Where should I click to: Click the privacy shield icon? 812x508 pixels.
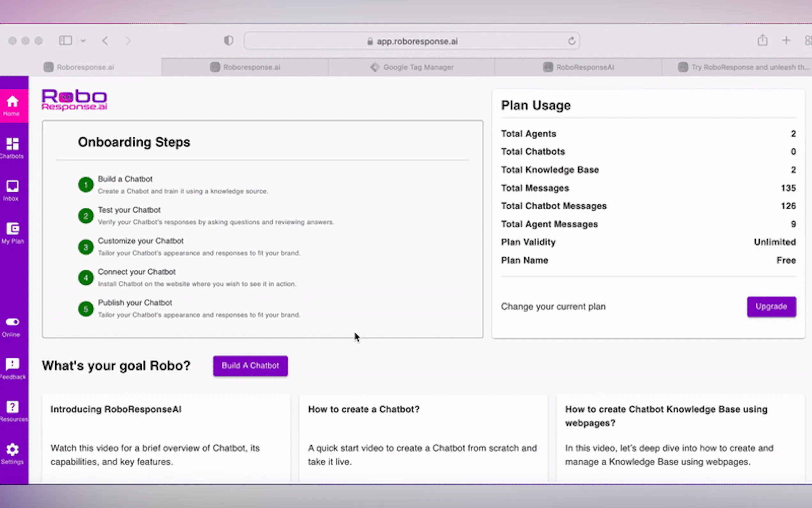pyautogui.click(x=229, y=41)
